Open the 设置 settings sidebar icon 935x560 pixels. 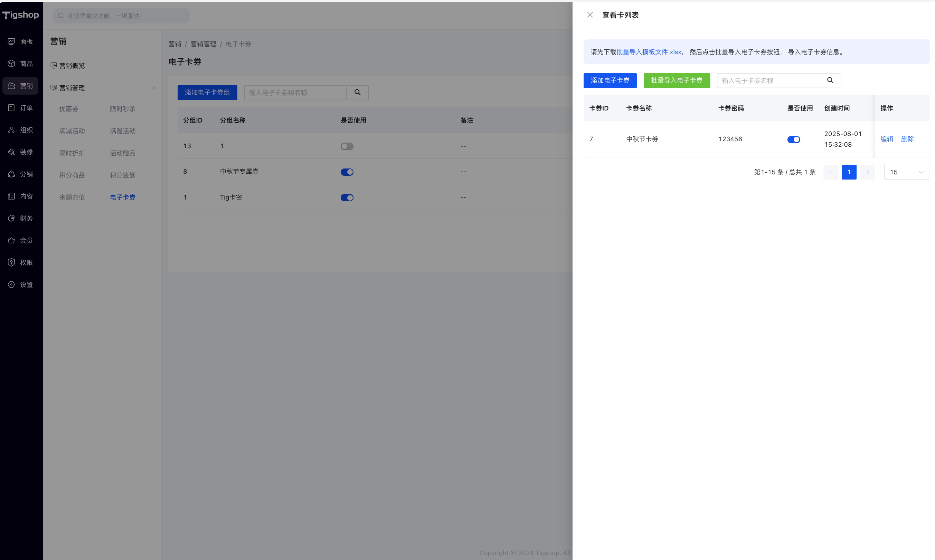pyautogui.click(x=11, y=284)
